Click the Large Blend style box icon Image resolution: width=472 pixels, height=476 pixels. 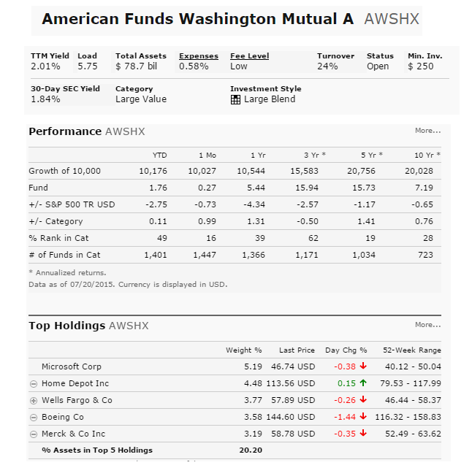[x=235, y=99]
